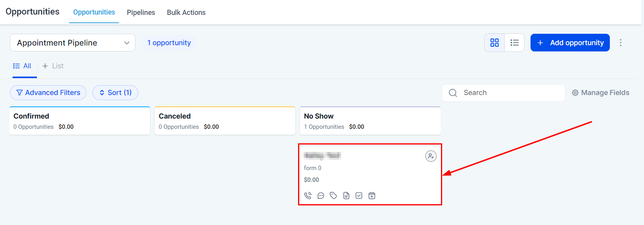Open the calendar appointment icon on card
Viewport: 644px width, 225px height.
click(372, 196)
